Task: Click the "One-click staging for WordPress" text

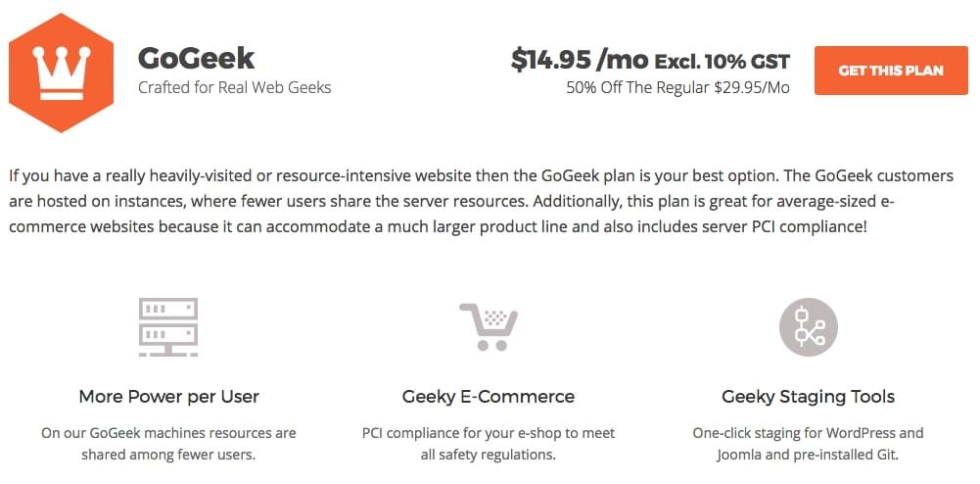Action: [x=808, y=432]
